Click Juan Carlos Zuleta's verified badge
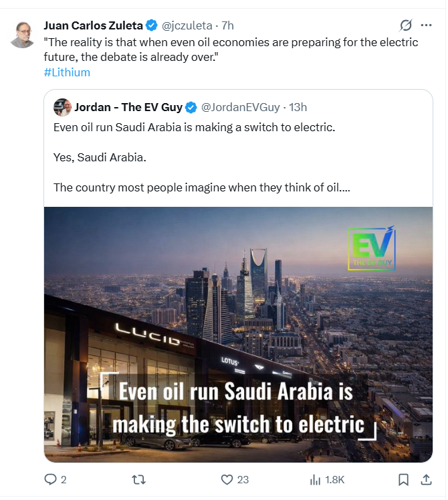Screen dimensions: 448x500 tap(152, 25)
